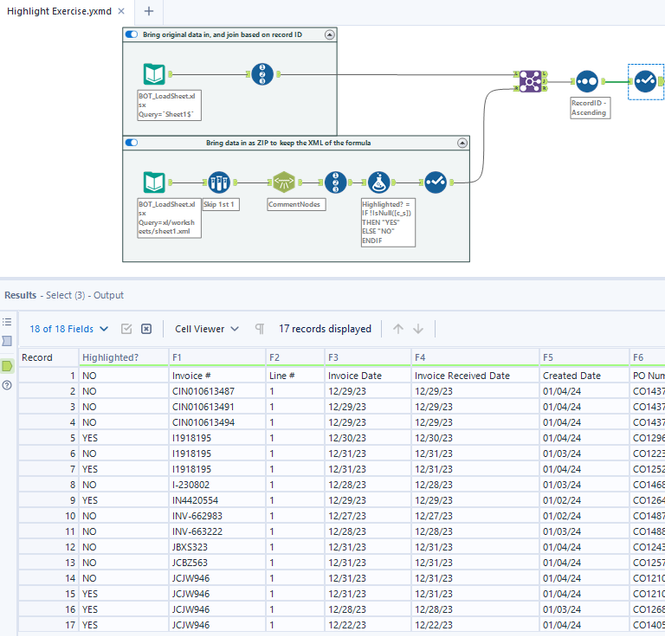Click the BOT_LoadSheet Query='Sheet1$' annotation
This screenshot has height=636, width=665.
169,105
